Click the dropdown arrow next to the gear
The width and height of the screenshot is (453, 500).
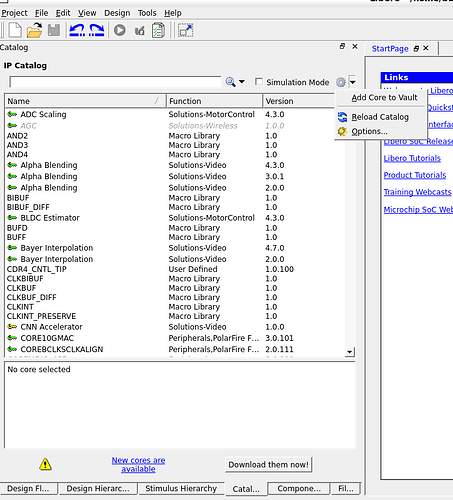click(352, 82)
